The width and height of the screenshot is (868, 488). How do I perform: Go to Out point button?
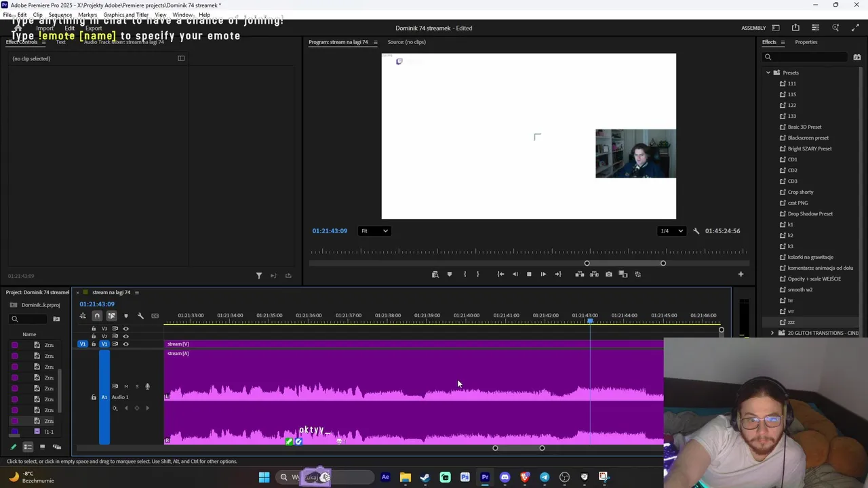[x=557, y=274]
